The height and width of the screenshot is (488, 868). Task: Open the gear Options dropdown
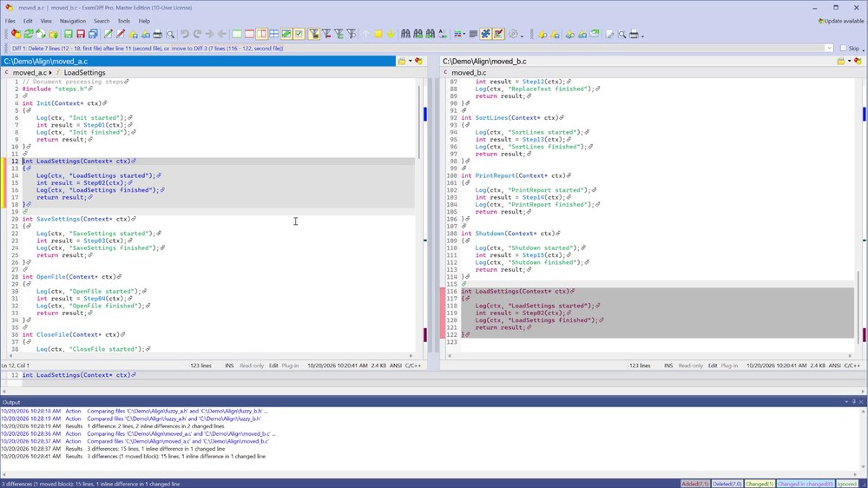(x=522, y=36)
